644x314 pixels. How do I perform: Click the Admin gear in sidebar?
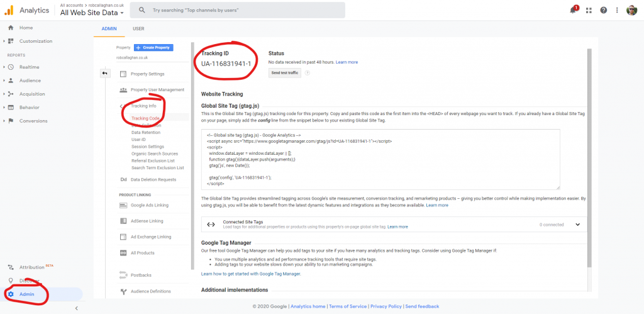click(x=11, y=294)
